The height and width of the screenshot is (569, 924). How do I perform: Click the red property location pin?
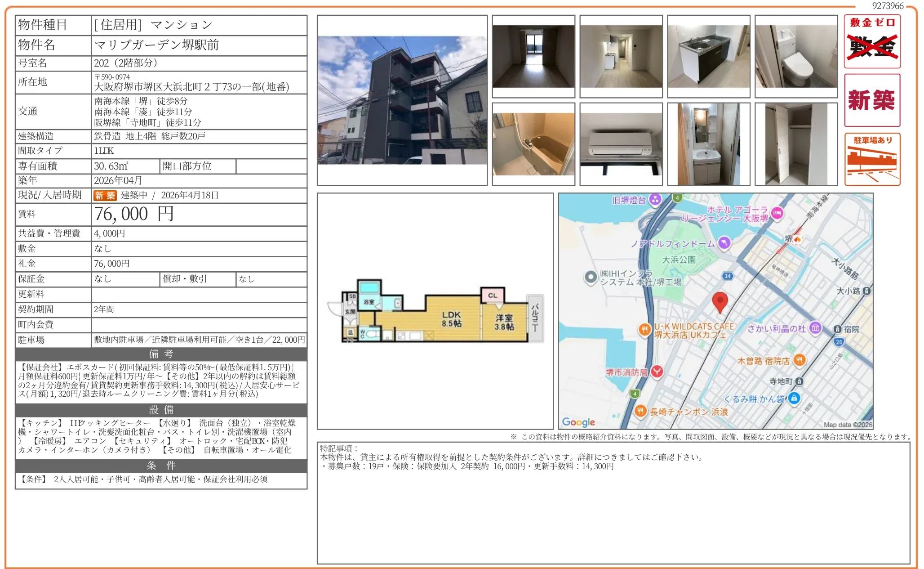pos(720,301)
